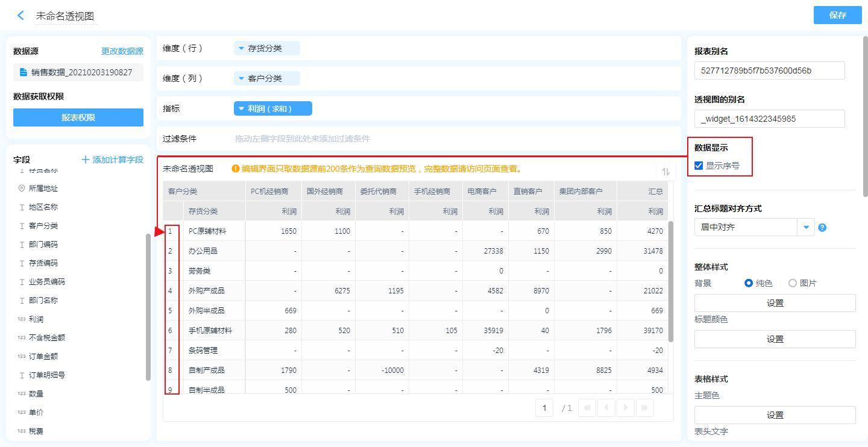Click the 外购产成品 row label

click(207, 291)
